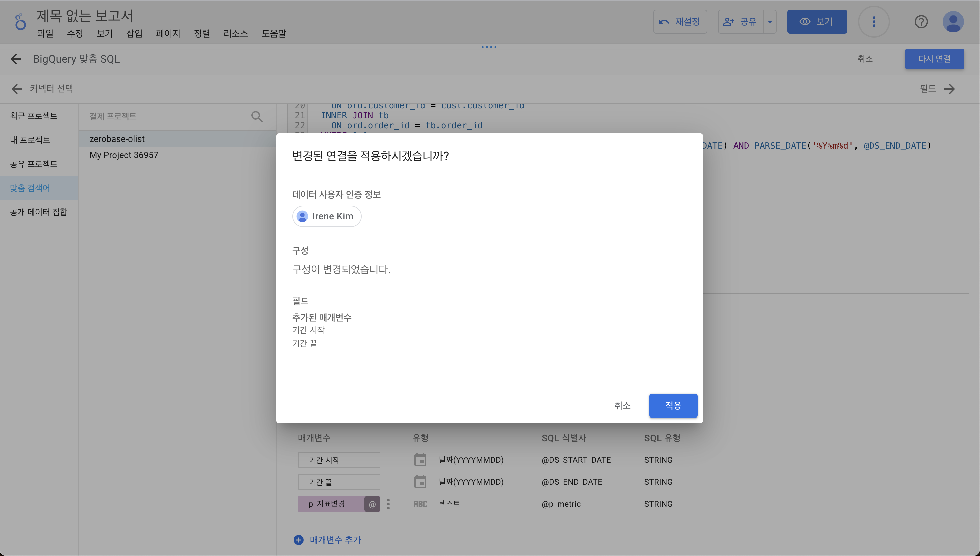The height and width of the screenshot is (556, 980).
Task: Click the search icon in 결제 프로젝트 field
Action: click(x=257, y=116)
